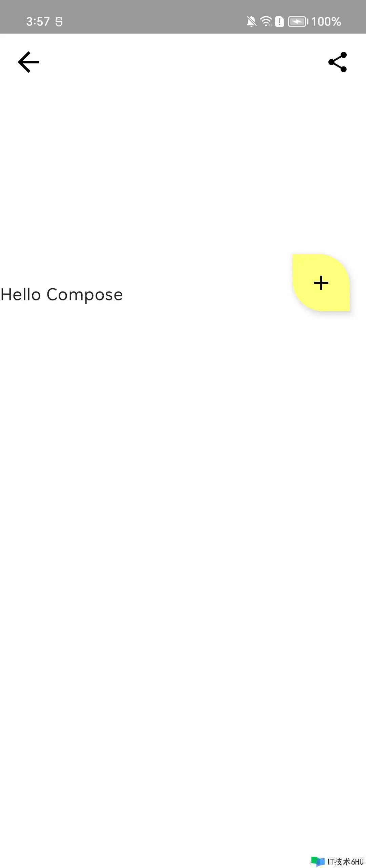Tap the muted notification bell icon
The image size is (366, 868).
251,22
